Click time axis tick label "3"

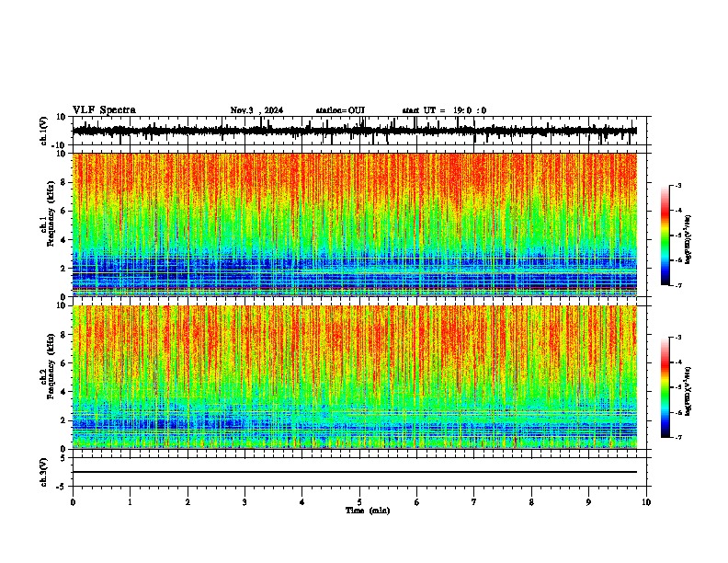pyautogui.click(x=245, y=502)
